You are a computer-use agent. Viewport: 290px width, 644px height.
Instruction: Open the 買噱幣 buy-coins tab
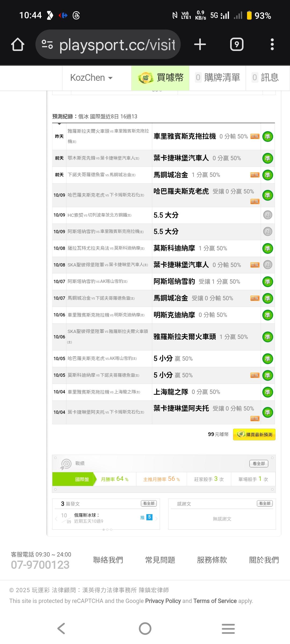(x=160, y=78)
